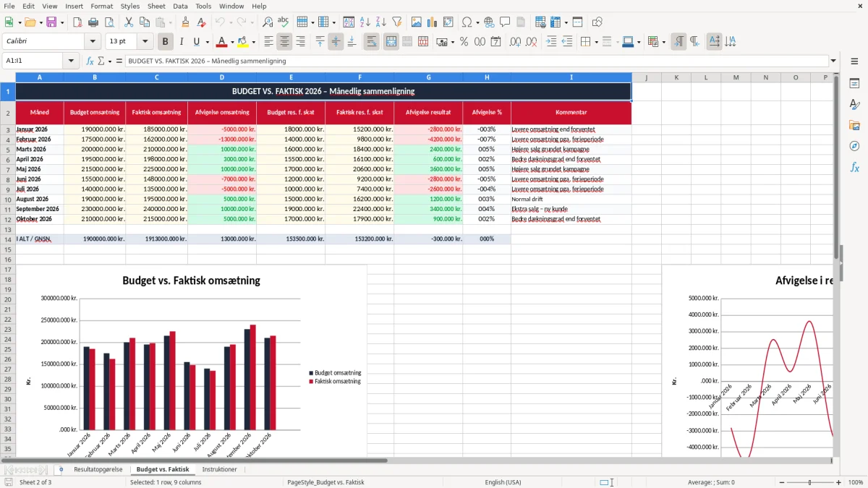Open the Function Wizard
Image resolution: width=868 pixels, height=488 pixels.
tap(90, 61)
